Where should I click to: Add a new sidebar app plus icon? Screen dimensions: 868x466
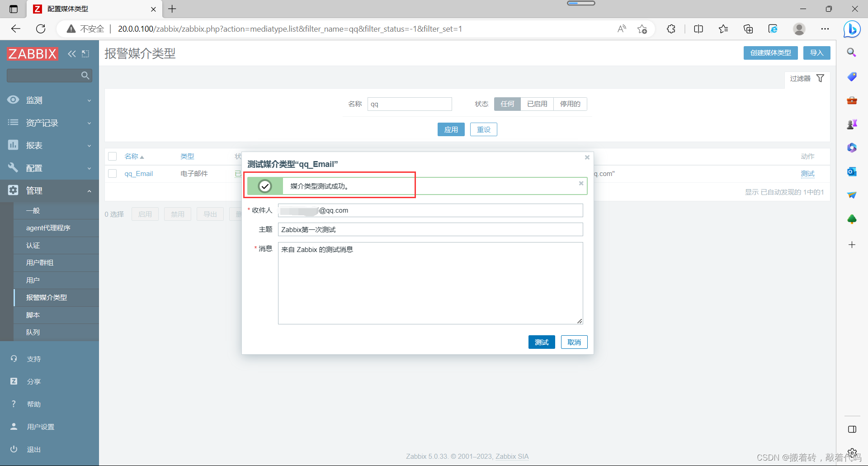pos(852,245)
